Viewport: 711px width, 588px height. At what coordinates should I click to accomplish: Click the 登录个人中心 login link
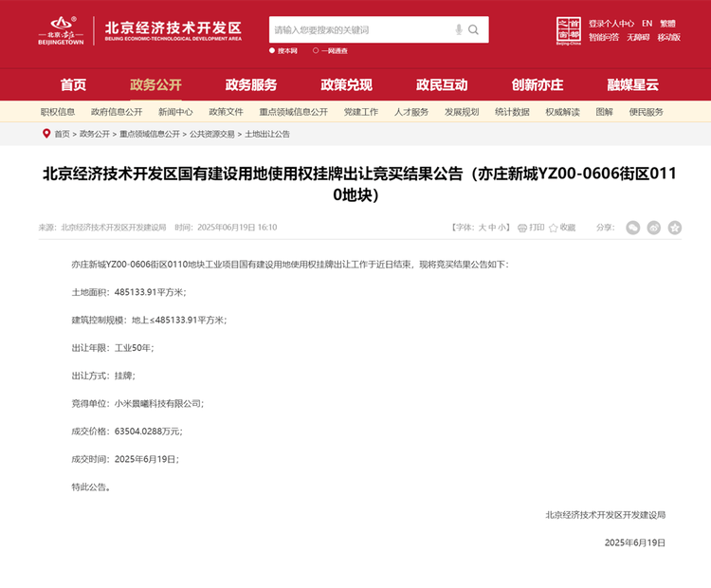coord(611,24)
